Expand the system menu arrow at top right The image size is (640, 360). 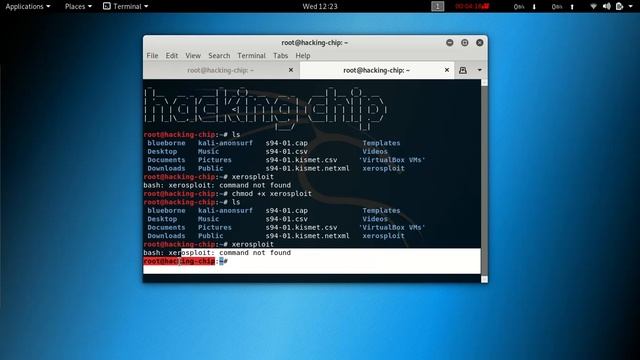[x=630, y=7]
